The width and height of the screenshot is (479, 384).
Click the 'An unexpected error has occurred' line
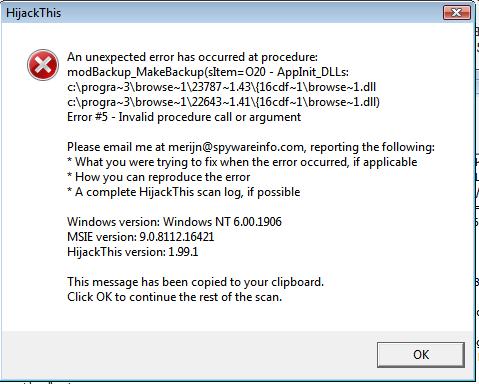pos(192,57)
